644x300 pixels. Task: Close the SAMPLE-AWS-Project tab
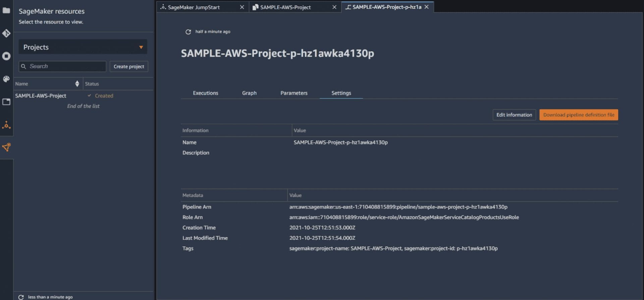pyautogui.click(x=334, y=7)
